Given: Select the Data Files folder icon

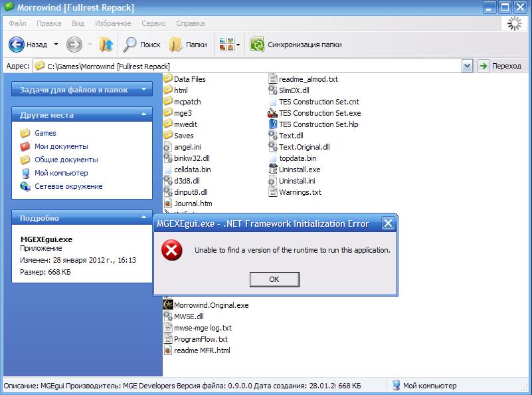Looking at the screenshot, I should 168,78.
